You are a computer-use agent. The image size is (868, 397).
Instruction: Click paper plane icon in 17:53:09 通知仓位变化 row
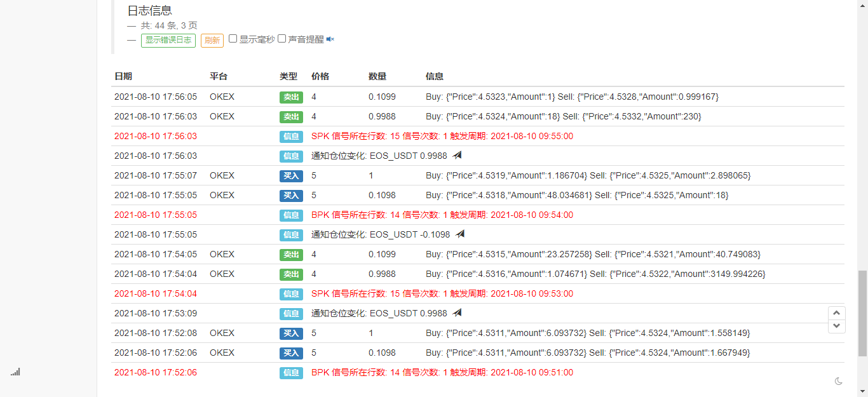coord(458,313)
